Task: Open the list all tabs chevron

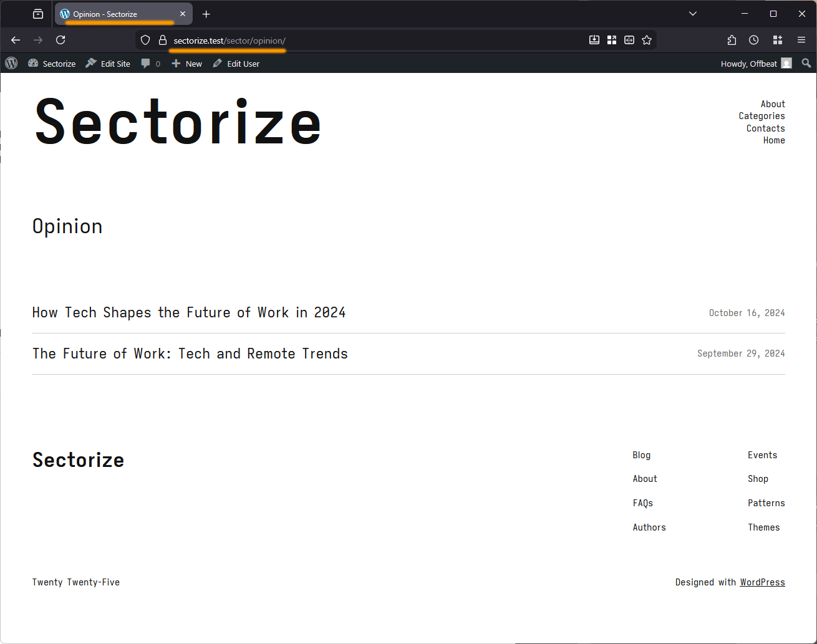Action: click(692, 13)
